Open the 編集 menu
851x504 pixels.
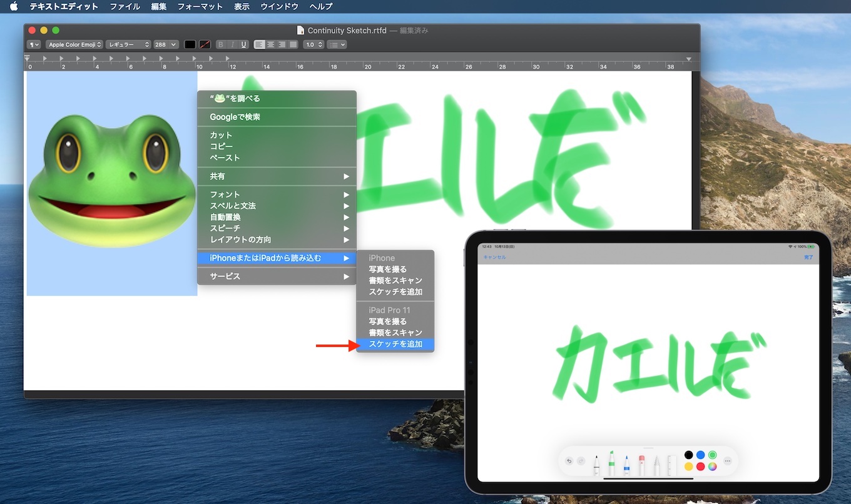[x=159, y=6]
